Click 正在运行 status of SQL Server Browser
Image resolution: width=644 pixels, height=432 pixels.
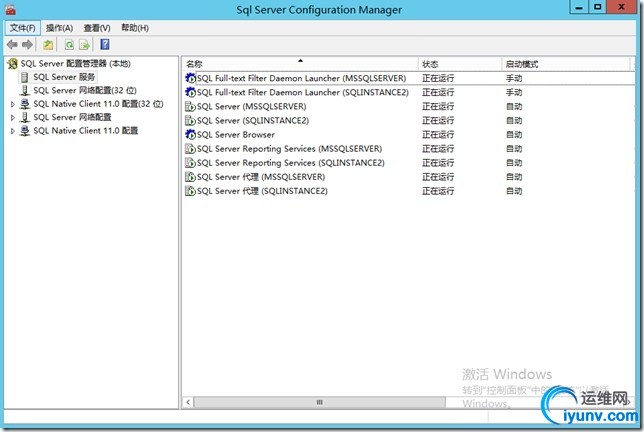438,135
